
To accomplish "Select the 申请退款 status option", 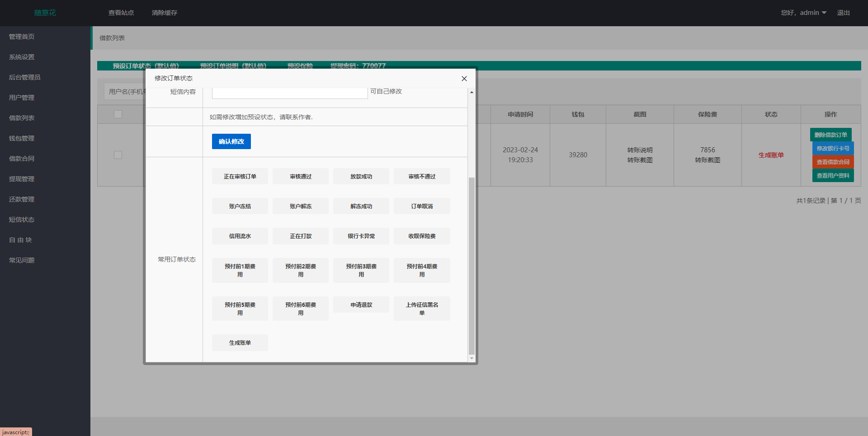I will (x=361, y=305).
